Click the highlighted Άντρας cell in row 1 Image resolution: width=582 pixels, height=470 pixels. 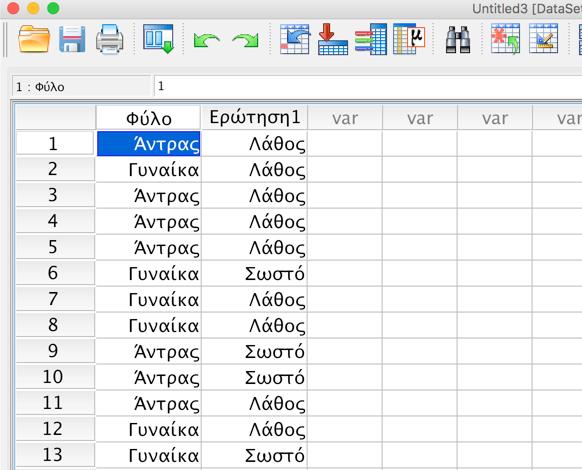tap(148, 144)
